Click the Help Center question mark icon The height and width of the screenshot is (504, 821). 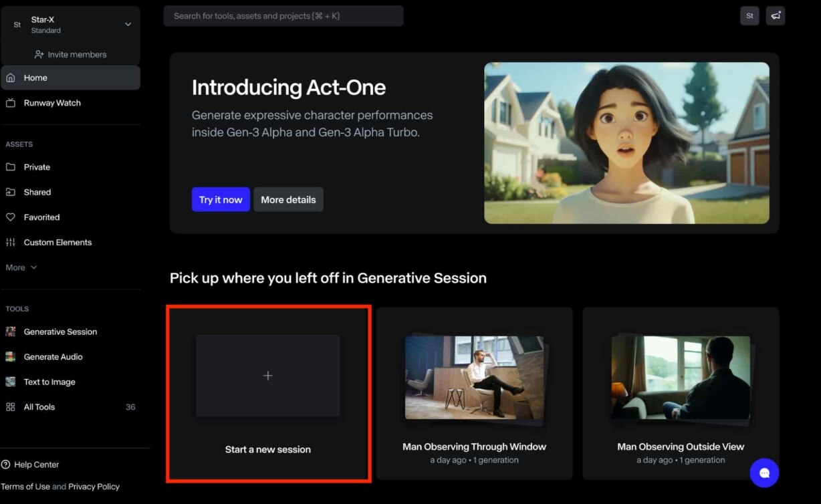6,465
